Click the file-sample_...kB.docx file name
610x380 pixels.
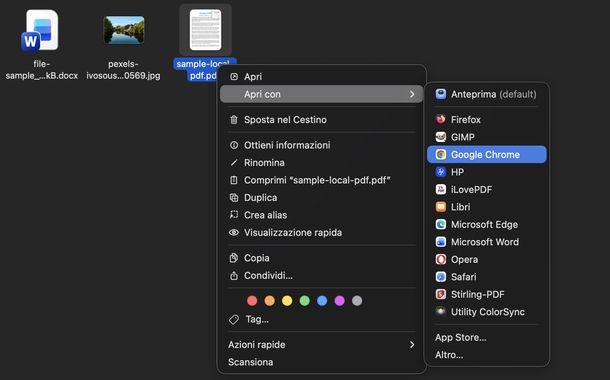pos(42,70)
